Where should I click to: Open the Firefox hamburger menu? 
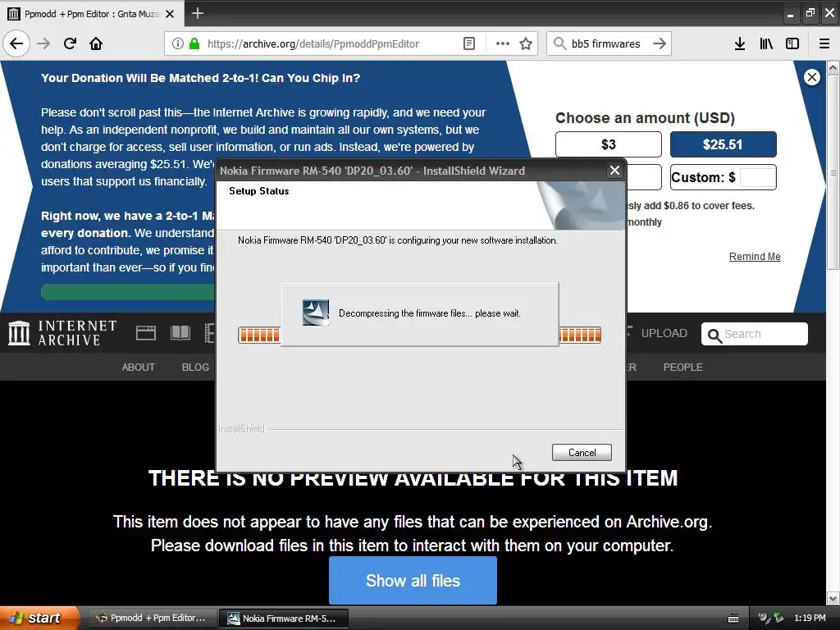point(824,43)
